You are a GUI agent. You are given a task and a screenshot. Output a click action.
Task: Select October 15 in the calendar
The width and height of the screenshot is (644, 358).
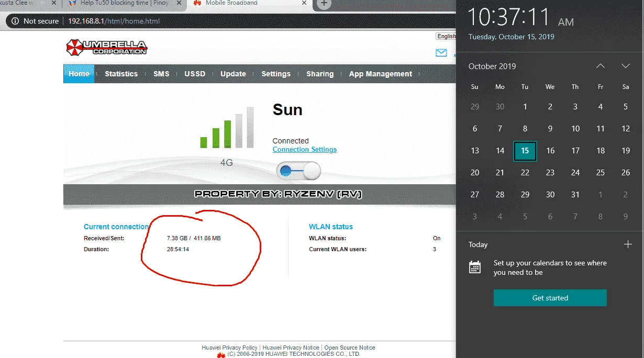pos(525,151)
